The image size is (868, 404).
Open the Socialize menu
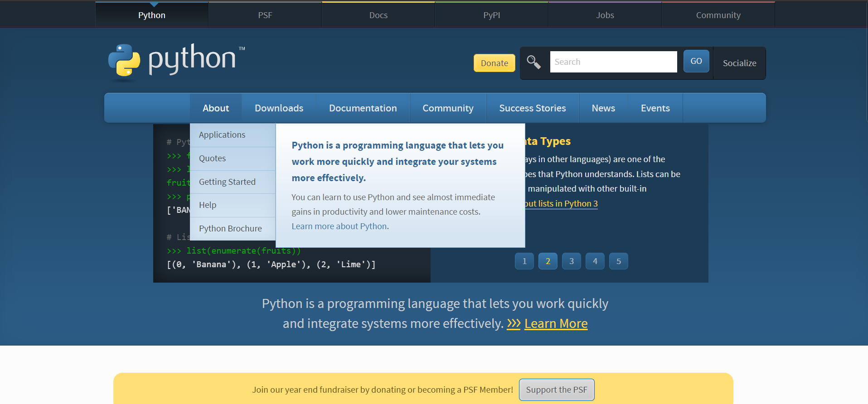[739, 63]
